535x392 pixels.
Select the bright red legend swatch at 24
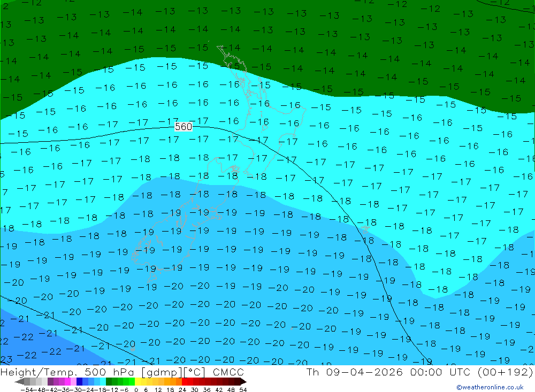(185, 381)
